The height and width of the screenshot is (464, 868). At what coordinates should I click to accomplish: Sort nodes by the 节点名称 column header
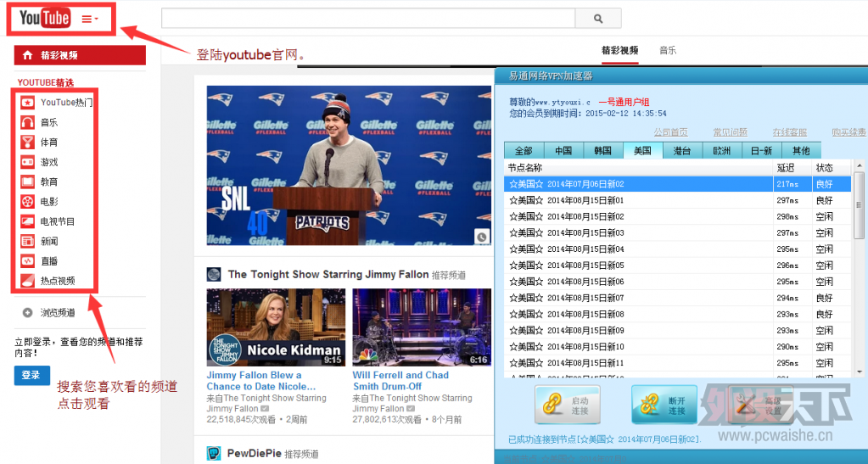[x=639, y=168]
